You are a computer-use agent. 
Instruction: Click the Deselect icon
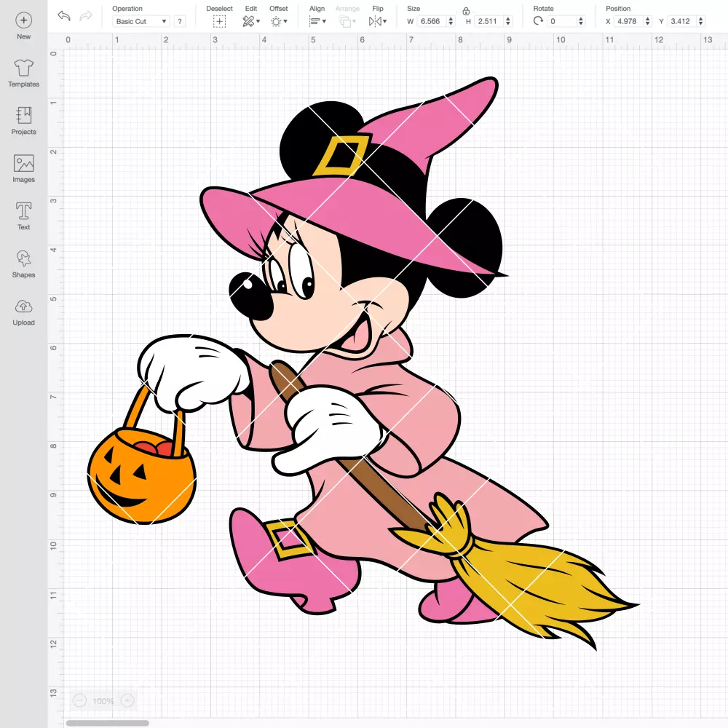(x=220, y=21)
